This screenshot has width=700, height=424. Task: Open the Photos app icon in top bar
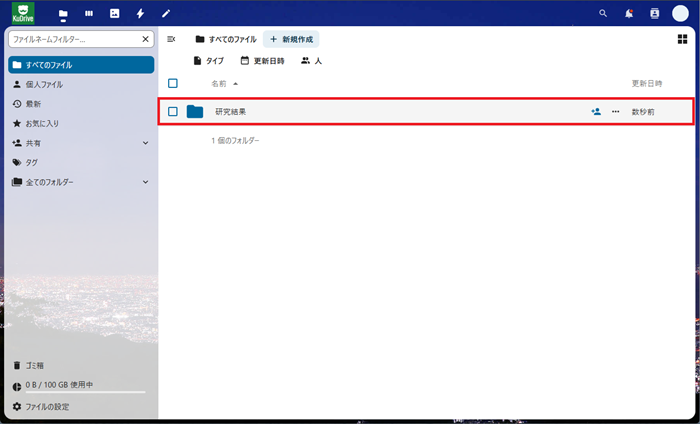115,14
